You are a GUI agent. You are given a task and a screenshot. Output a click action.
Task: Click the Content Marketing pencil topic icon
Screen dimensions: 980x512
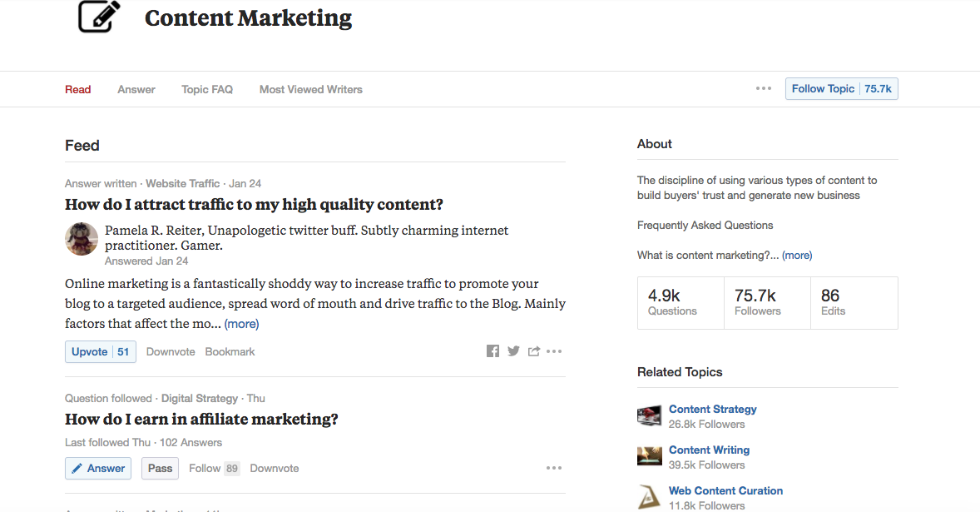(x=99, y=17)
